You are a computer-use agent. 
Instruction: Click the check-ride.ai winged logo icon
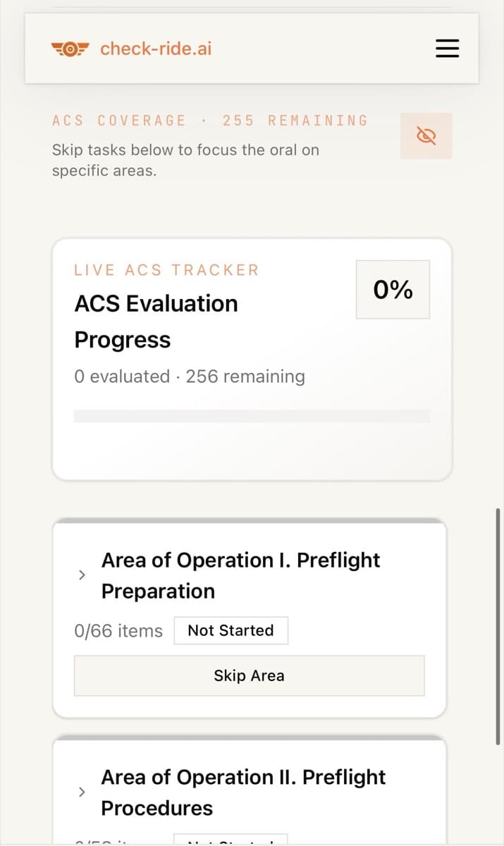(71, 49)
